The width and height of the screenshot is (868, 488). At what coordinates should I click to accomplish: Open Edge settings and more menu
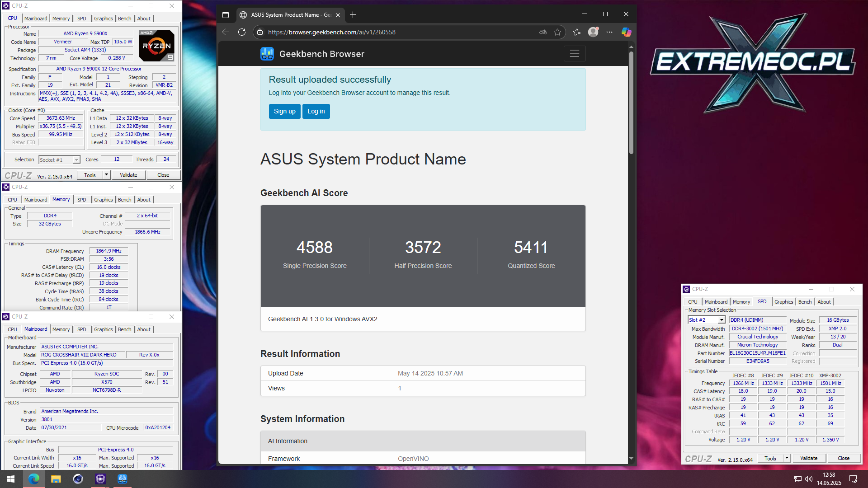click(609, 32)
